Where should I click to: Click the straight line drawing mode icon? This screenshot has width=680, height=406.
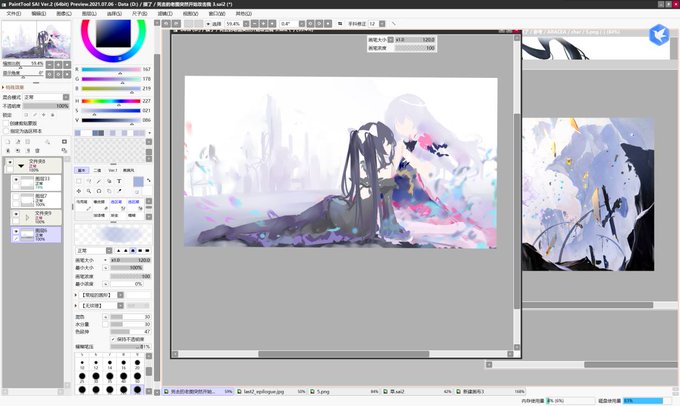(393, 23)
